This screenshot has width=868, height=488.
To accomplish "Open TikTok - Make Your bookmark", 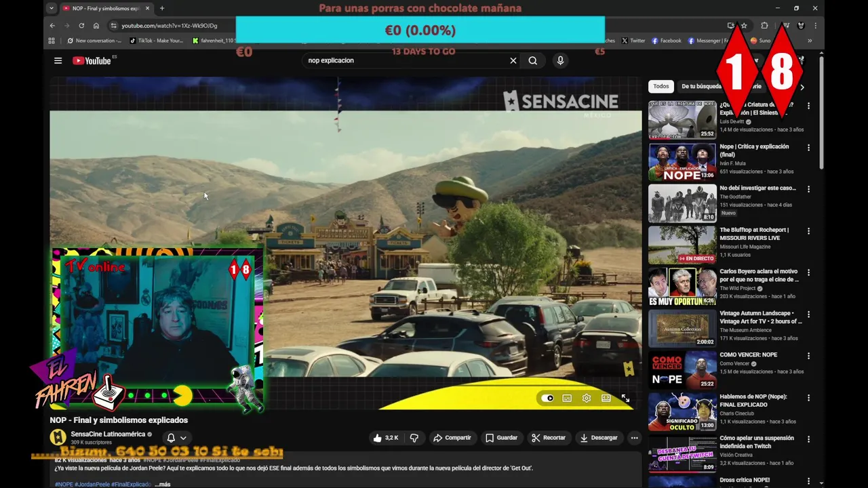I will 157,41.
